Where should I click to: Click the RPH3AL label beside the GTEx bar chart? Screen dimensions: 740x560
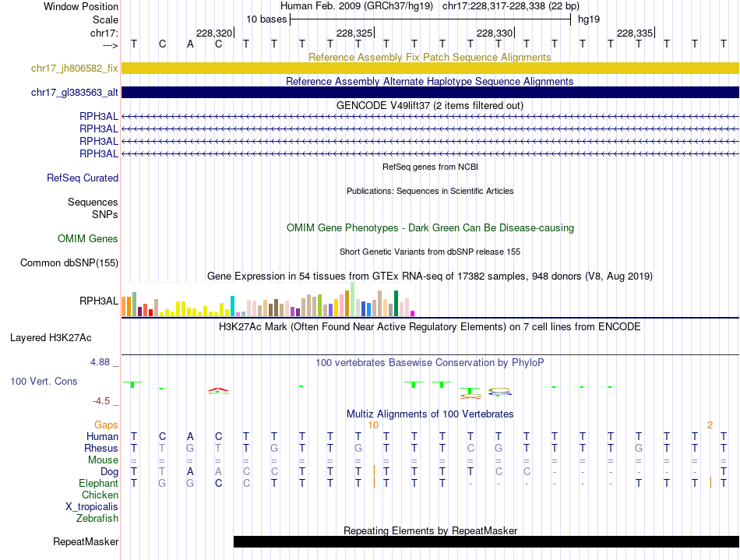tap(99, 301)
